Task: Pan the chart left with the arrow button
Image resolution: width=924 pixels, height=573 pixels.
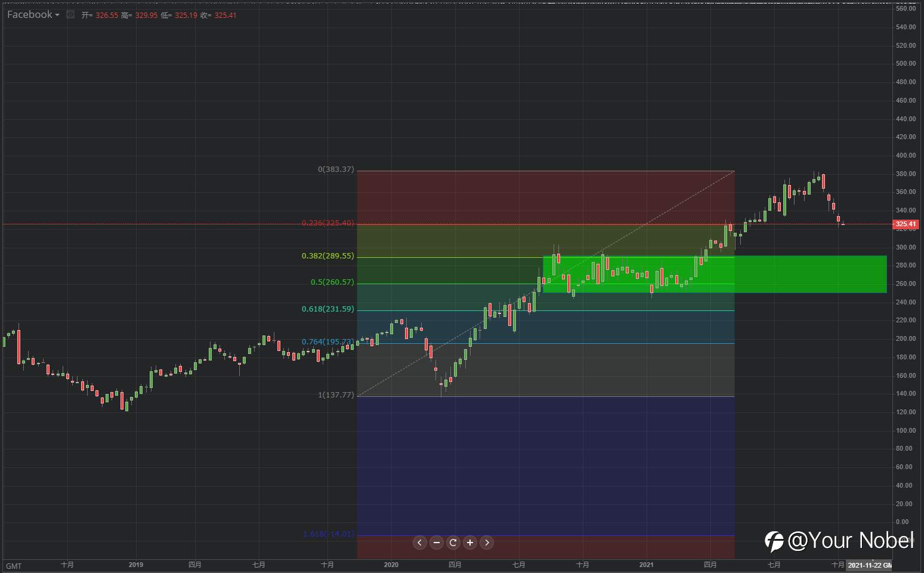Action: (420, 543)
